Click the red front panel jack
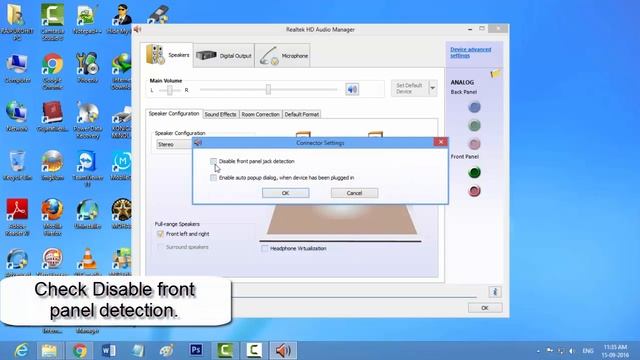The width and height of the screenshot is (640, 360). pos(474,191)
